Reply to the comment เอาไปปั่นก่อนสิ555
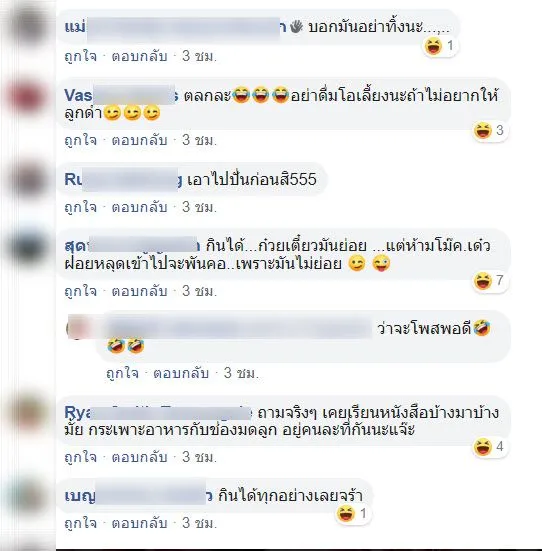This screenshot has height=551, width=542. pyautogui.click(x=139, y=207)
